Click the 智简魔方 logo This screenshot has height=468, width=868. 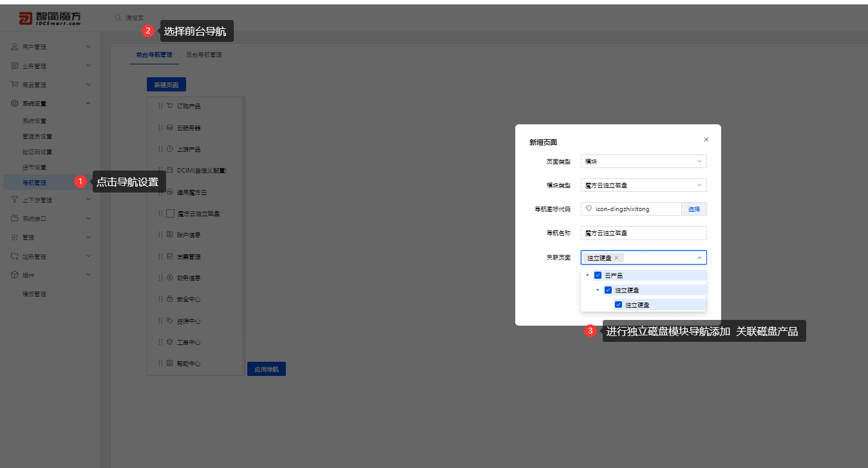click(x=50, y=19)
